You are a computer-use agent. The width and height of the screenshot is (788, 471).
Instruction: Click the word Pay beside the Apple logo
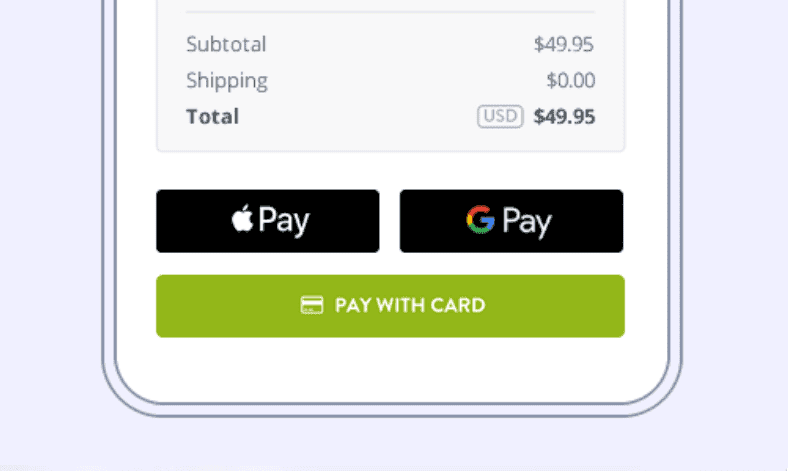pos(284,221)
